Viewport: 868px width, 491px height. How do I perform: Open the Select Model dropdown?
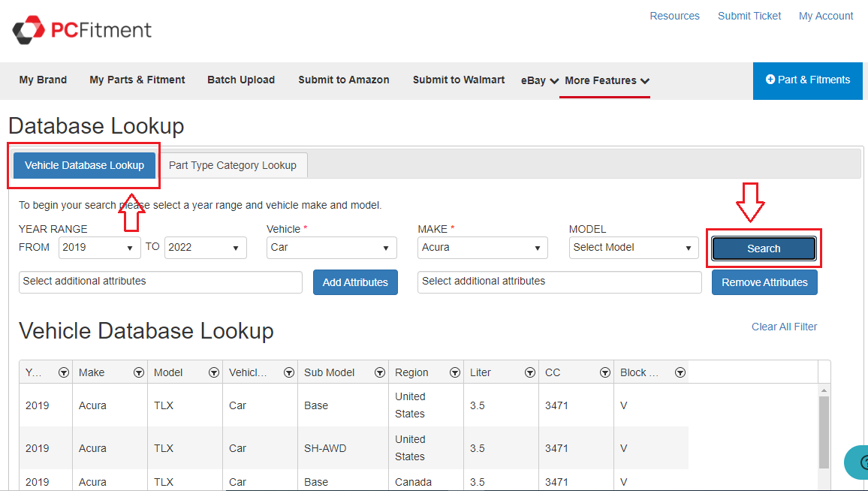point(633,247)
